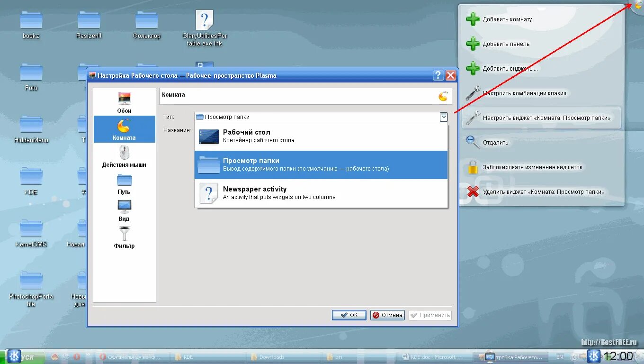The height and width of the screenshot is (364, 644).
Task: Choose Рабочий стол in type list
Action: pos(321,136)
